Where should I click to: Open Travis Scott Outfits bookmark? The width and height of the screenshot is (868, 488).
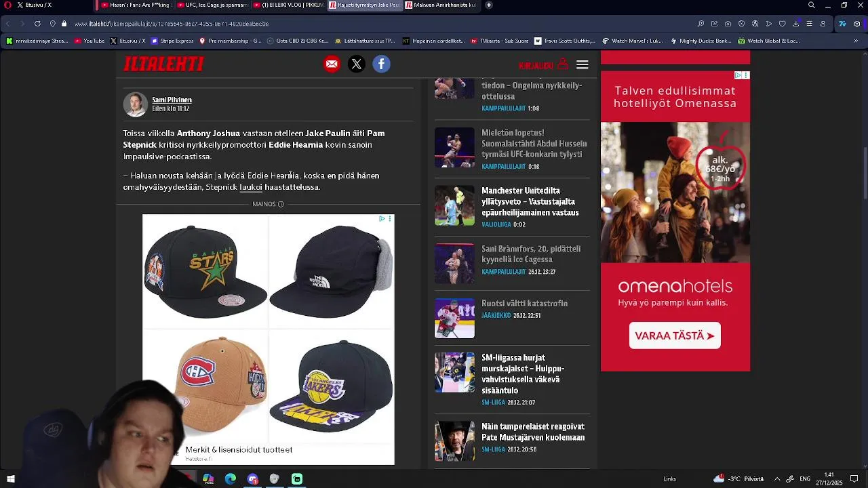pyautogui.click(x=565, y=41)
